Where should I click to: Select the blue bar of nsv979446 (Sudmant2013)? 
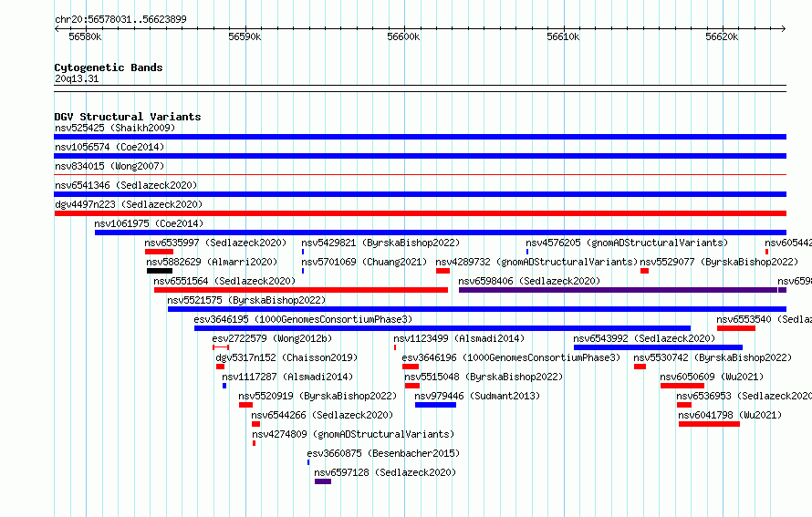435,405
